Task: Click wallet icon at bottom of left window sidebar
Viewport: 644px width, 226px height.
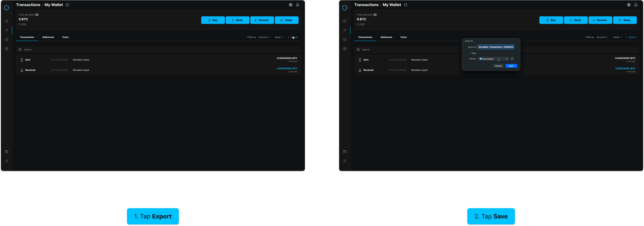Action: [7, 152]
